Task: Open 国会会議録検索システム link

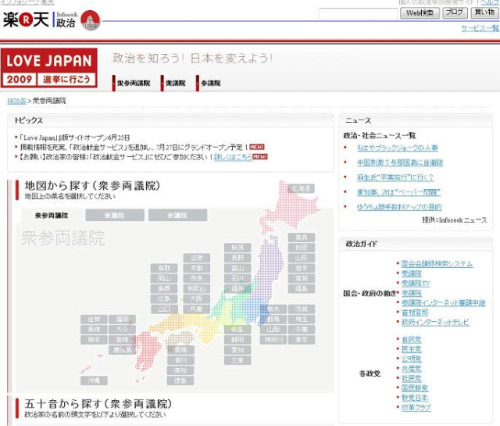Action: tap(437, 264)
